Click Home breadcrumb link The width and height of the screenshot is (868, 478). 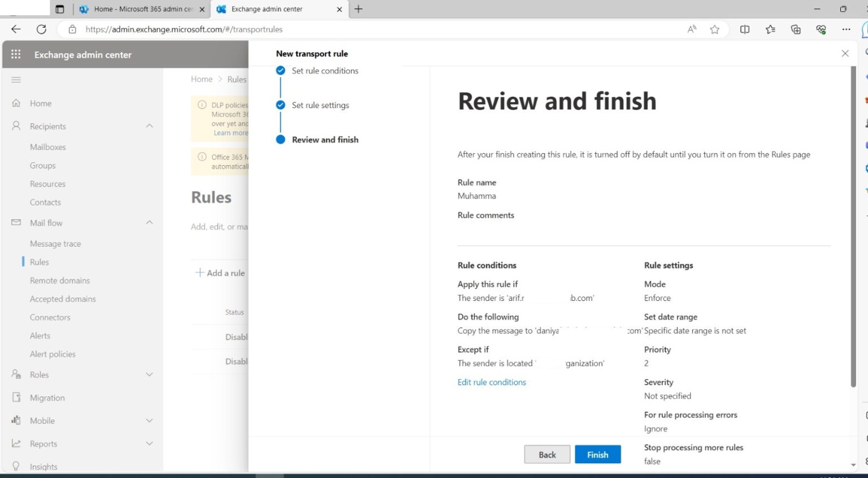[202, 79]
